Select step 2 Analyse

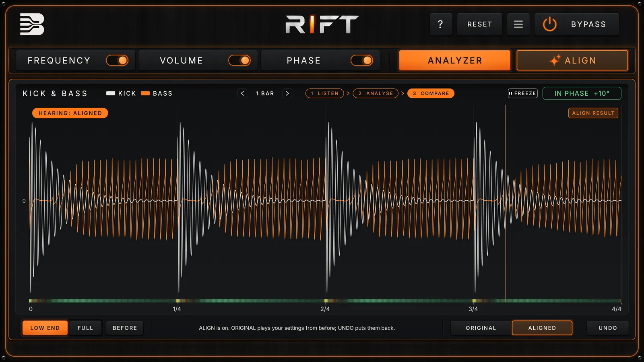tap(376, 93)
